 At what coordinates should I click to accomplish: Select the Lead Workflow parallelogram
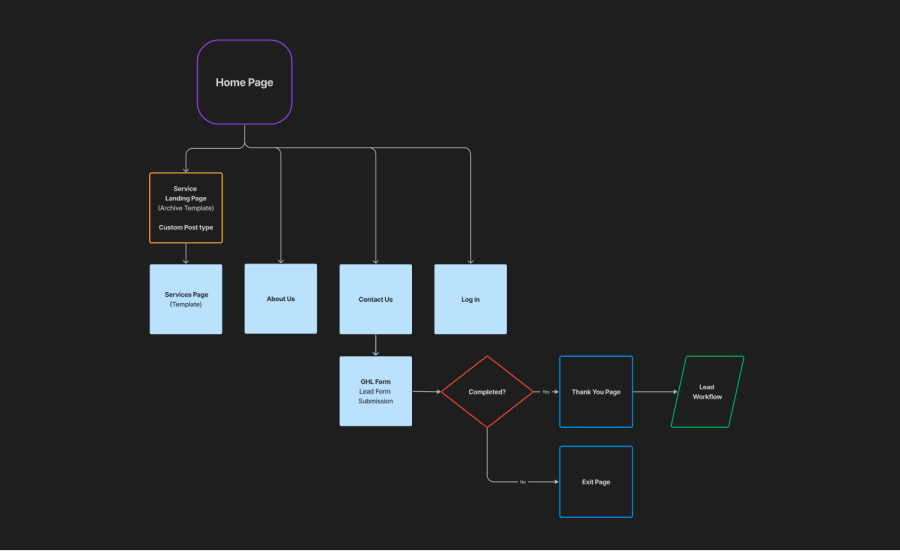click(x=707, y=391)
